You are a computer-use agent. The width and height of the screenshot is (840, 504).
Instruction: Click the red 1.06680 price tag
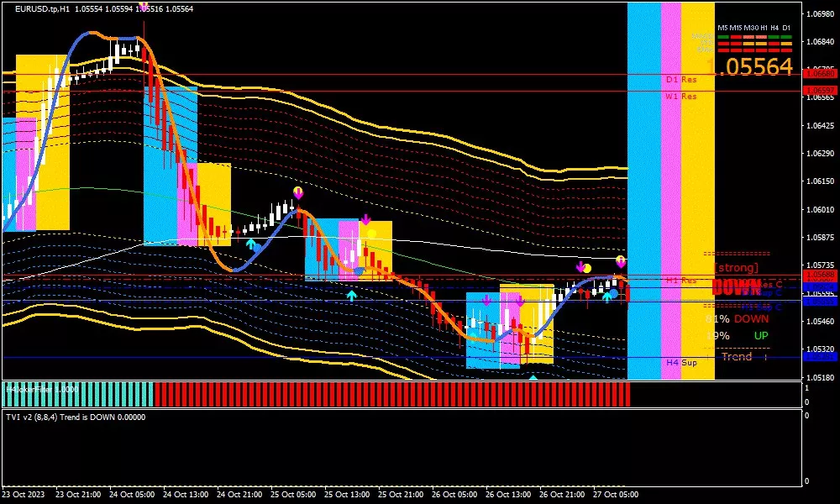pos(820,73)
